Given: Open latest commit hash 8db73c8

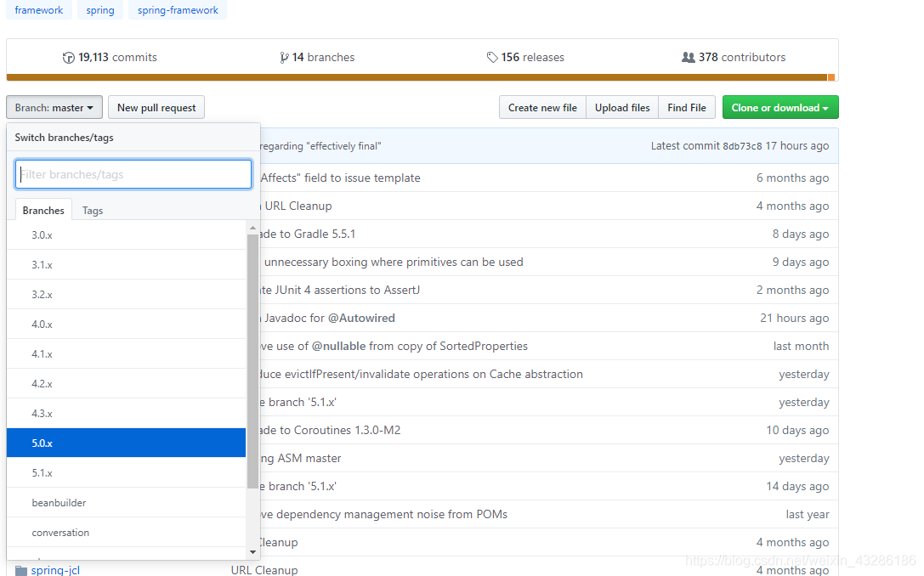Looking at the screenshot, I should click(x=742, y=146).
